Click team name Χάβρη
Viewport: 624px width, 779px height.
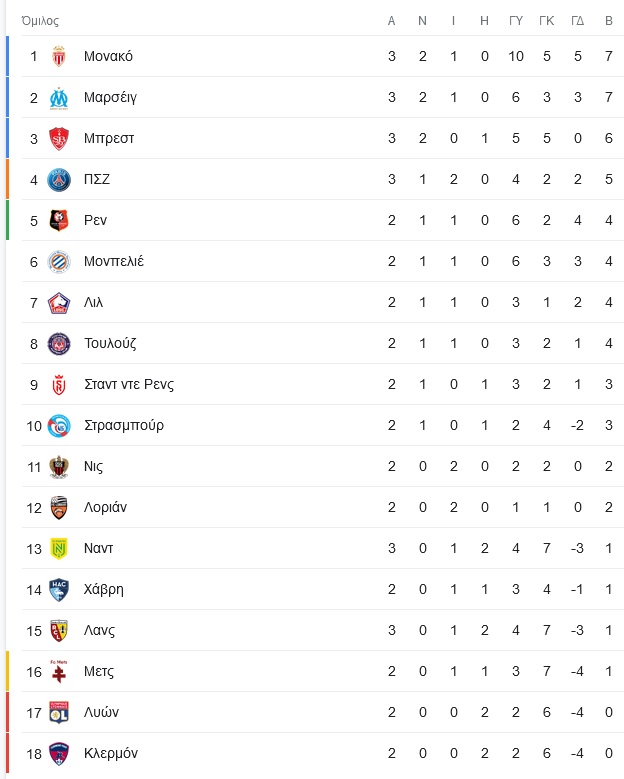click(x=103, y=589)
